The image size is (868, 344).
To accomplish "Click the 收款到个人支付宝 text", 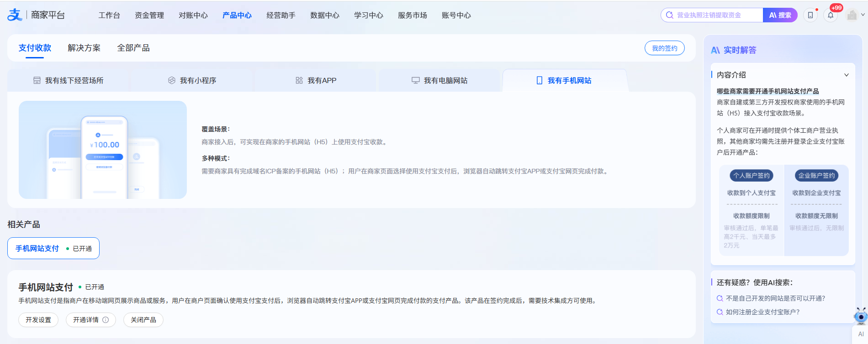I will [752, 193].
